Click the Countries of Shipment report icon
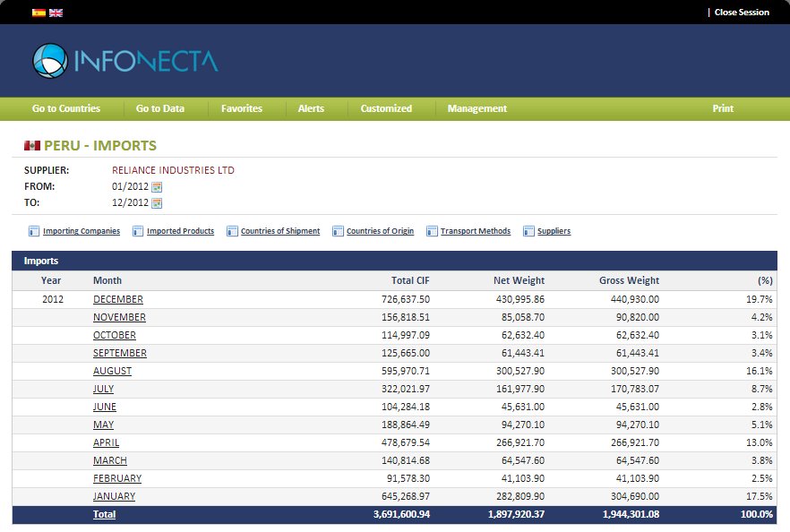 232,231
